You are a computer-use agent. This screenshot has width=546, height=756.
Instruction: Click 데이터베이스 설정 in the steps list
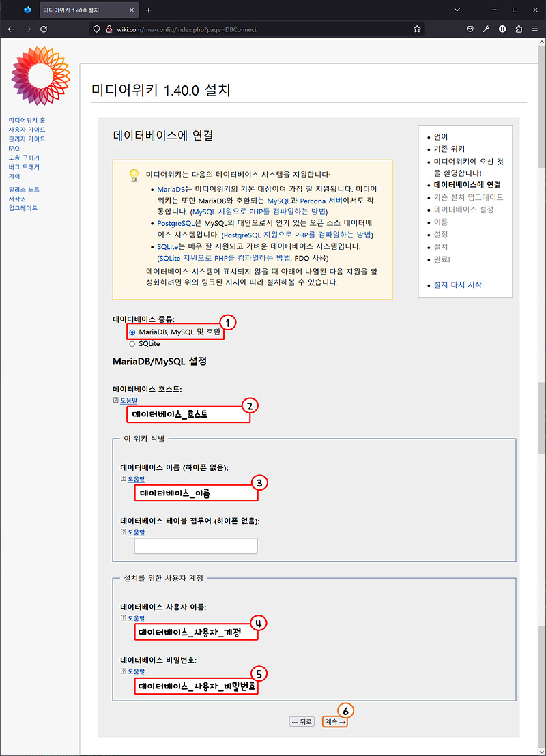click(463, 209)
